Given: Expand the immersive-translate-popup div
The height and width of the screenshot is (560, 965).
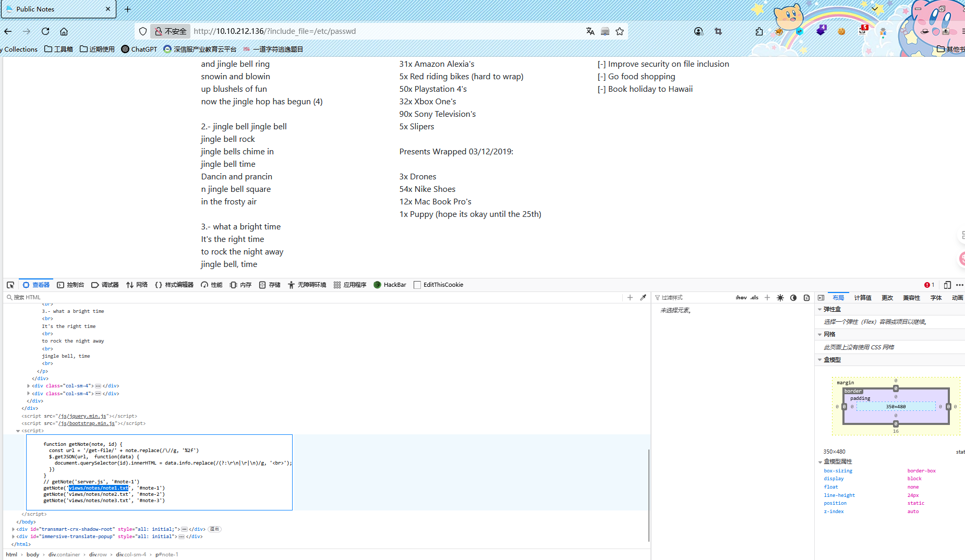Looking at the screenshot, I should pos(13,537).
